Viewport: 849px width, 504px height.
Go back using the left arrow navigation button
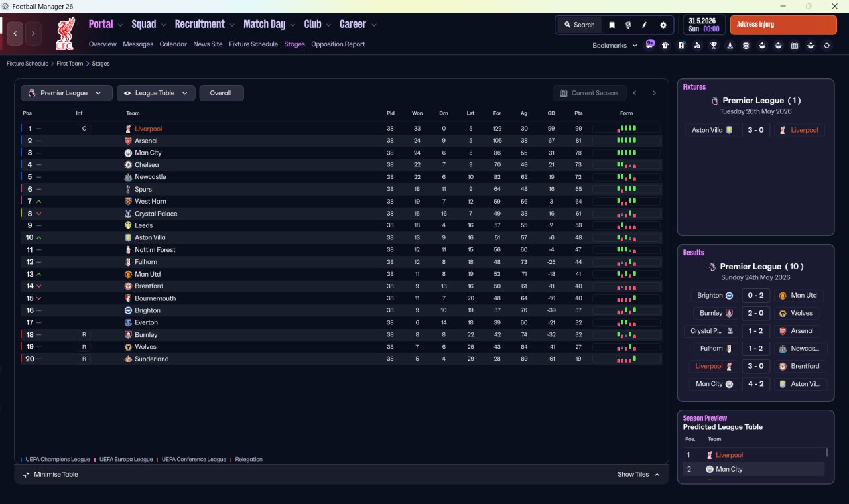[15, 34]
